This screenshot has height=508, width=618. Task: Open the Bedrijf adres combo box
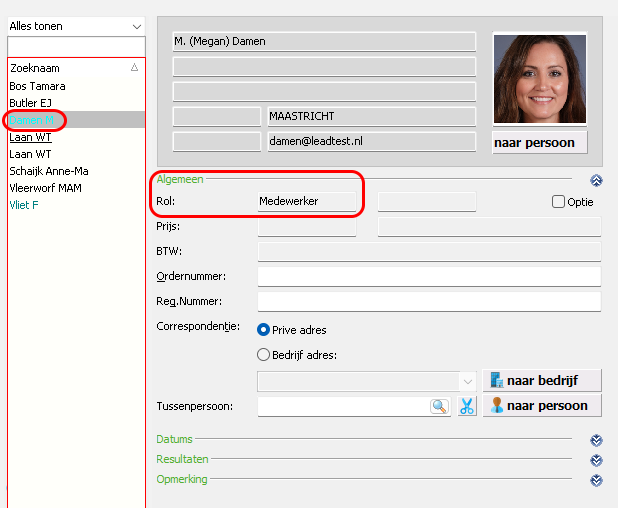(x=367, y=381)
